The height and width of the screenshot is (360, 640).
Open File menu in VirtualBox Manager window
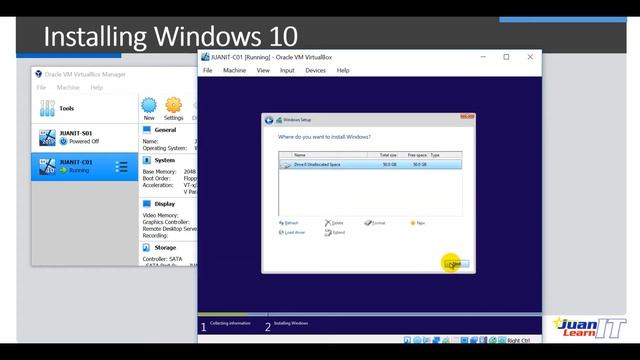click(x=41, y=87)
